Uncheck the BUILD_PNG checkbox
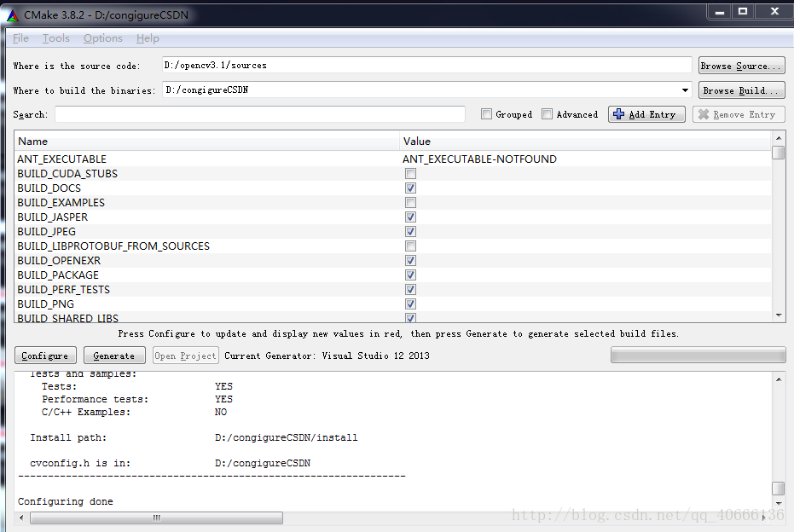 (410, 304)
